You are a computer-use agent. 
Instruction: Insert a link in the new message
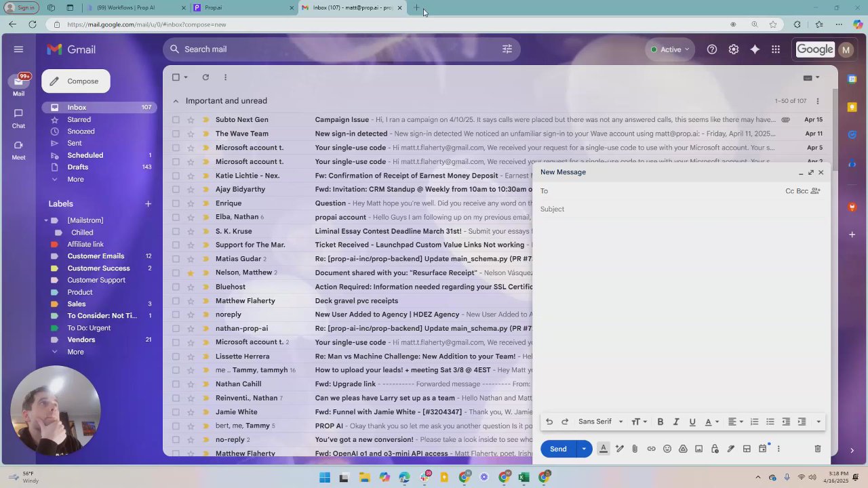click(x=651, y=449)
